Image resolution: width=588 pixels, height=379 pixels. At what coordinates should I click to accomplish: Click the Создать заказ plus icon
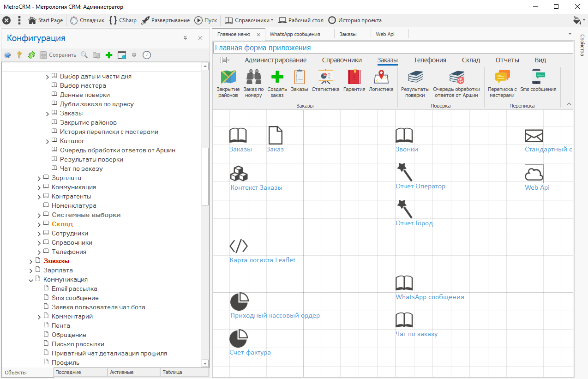[277, 78]
